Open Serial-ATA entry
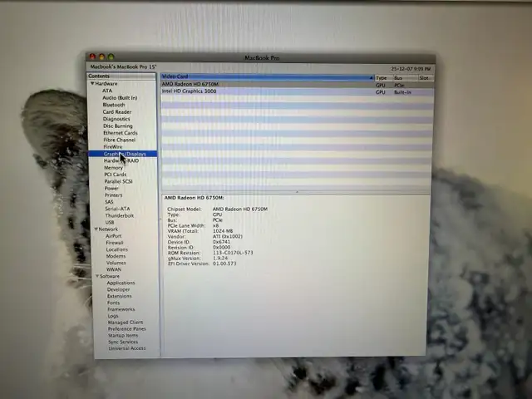532x399 pixels. pyautogui.click(x=117, y=209)
